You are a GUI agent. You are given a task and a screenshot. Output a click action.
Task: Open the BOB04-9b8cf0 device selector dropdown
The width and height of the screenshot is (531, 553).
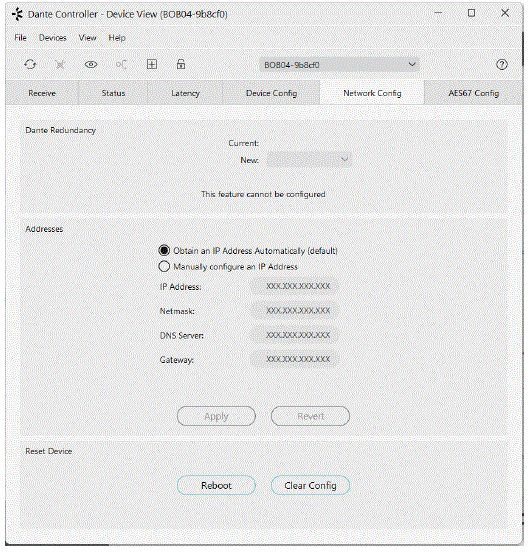340,65
